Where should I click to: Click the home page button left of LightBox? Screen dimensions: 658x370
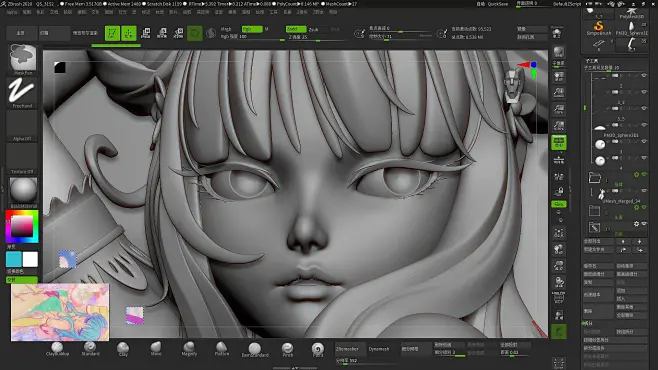(x=21, y=33)
